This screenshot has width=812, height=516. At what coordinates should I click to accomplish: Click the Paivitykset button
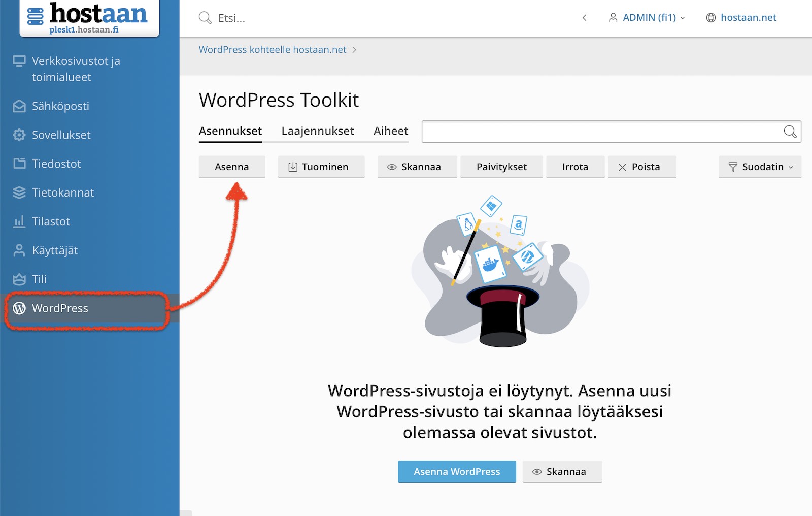coord(501,167)
